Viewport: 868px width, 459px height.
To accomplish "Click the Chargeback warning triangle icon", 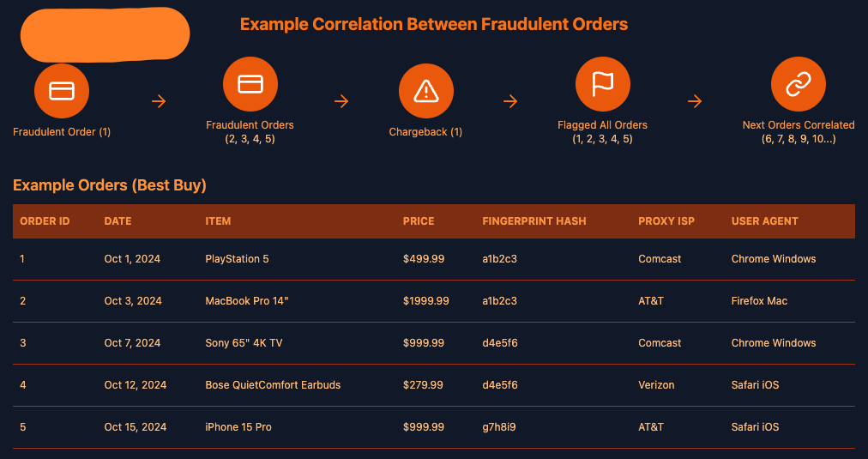I will pos(425,91).
